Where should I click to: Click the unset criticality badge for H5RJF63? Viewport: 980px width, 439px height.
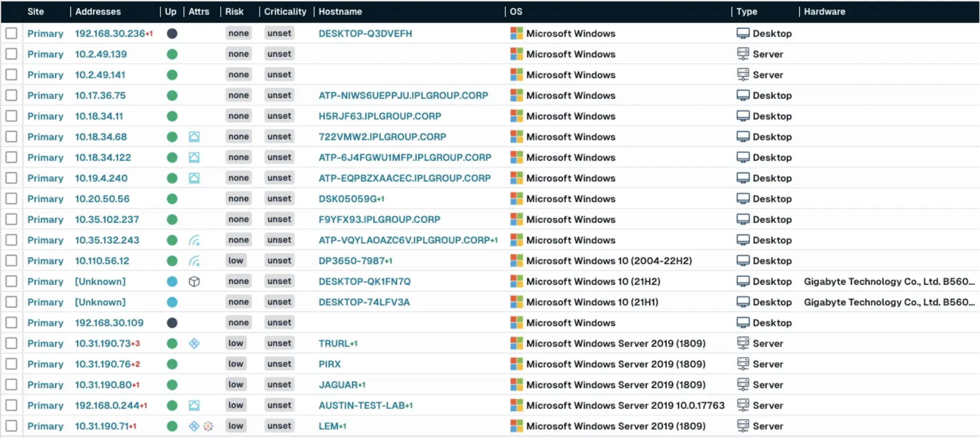click(x=279, y=116)
